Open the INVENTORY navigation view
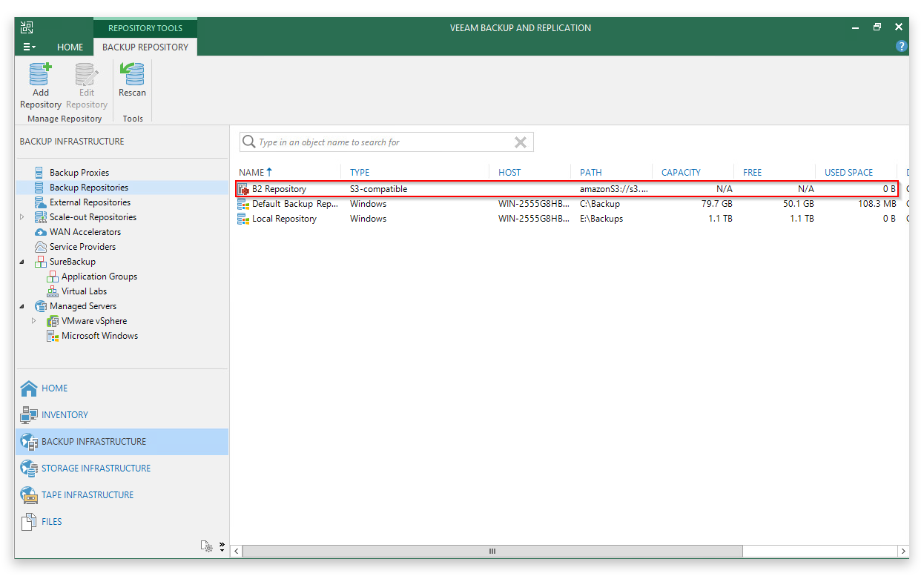924x576 pixels. coord(122,414)
